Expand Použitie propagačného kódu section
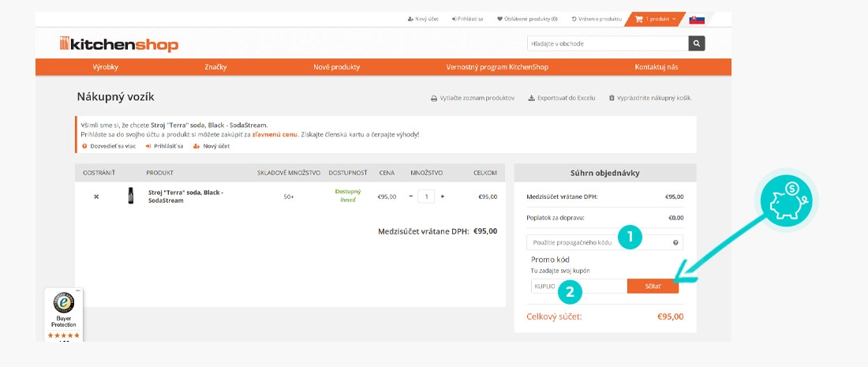 tap(604, 242)
